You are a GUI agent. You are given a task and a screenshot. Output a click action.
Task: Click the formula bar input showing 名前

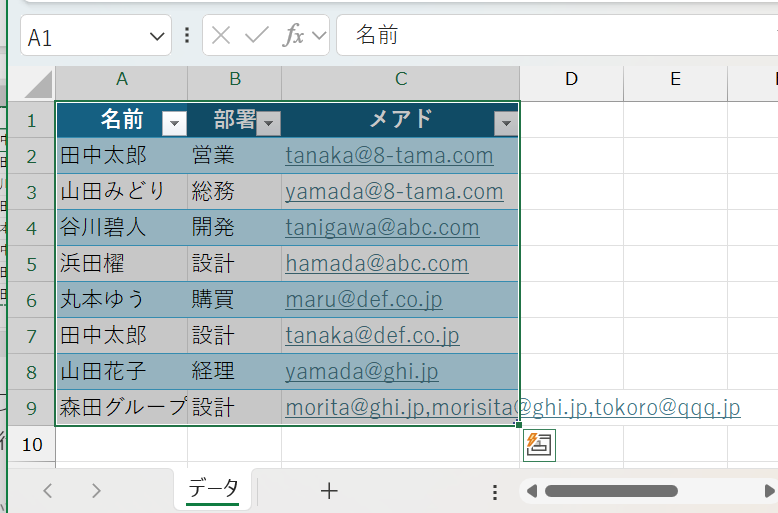click(550, 36)
